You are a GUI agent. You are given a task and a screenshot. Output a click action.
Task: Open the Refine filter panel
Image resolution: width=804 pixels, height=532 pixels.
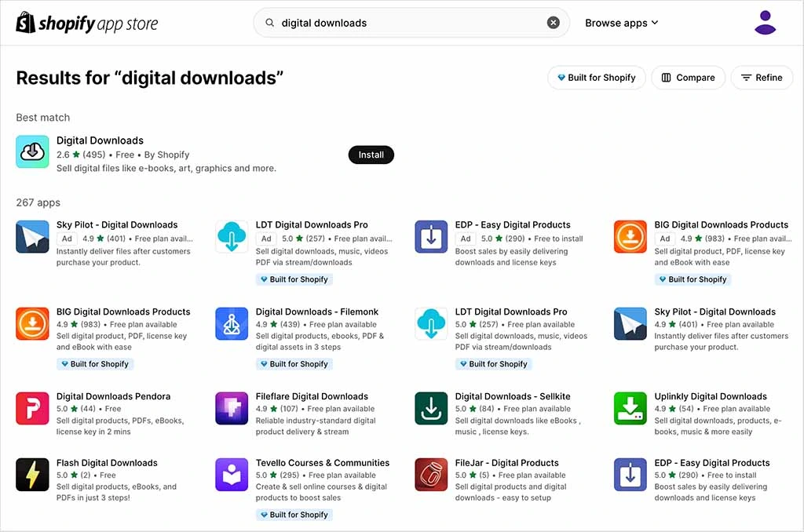click(762, 78)
